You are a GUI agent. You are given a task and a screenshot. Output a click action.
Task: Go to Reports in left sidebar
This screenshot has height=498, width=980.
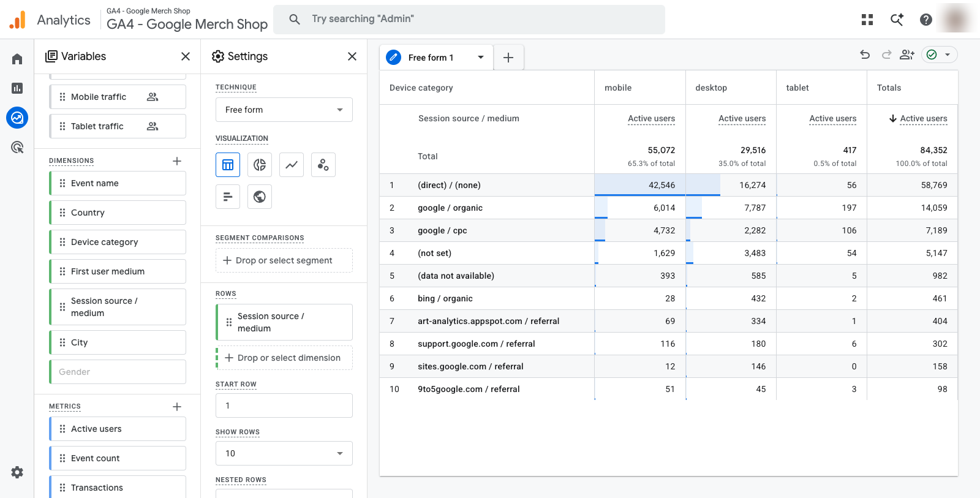[x=17, y=88]
